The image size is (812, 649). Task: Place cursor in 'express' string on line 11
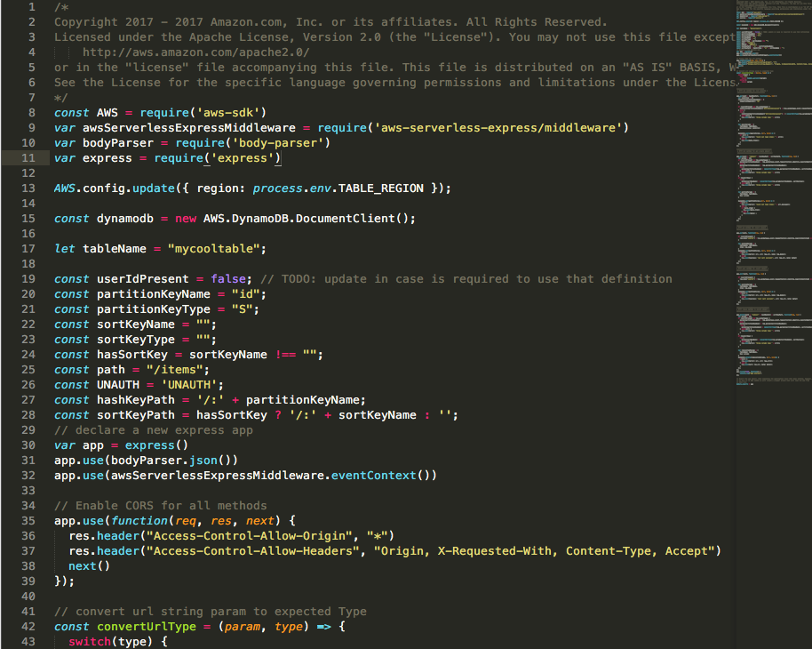pyautogui.click(x=243, y=158)
